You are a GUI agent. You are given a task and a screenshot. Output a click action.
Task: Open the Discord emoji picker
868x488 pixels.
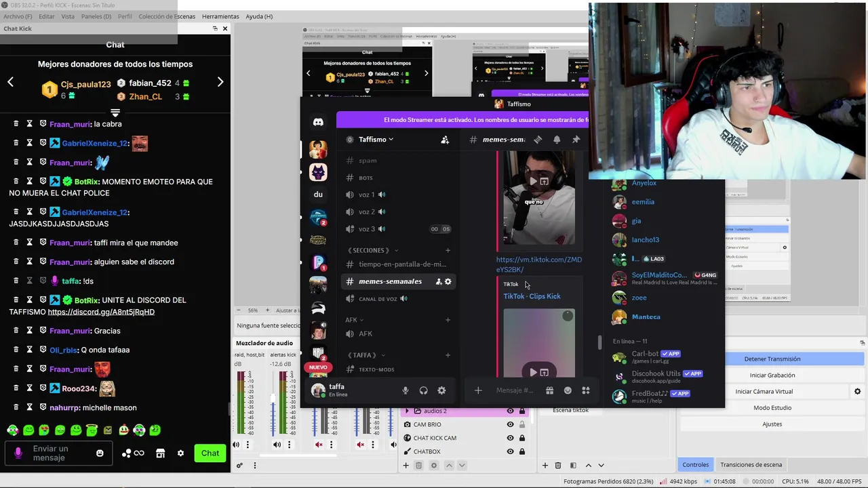pos(568,390)
